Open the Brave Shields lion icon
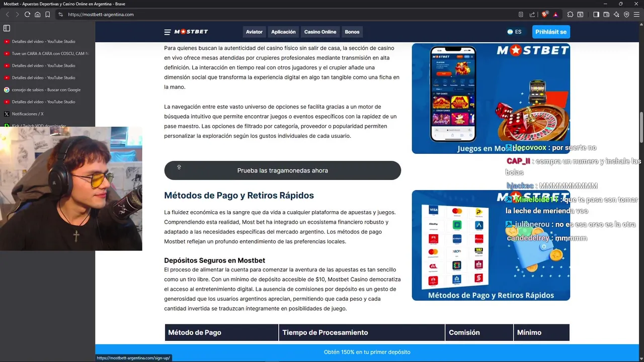This screenshot has width=644, height=362. point(545,15)
